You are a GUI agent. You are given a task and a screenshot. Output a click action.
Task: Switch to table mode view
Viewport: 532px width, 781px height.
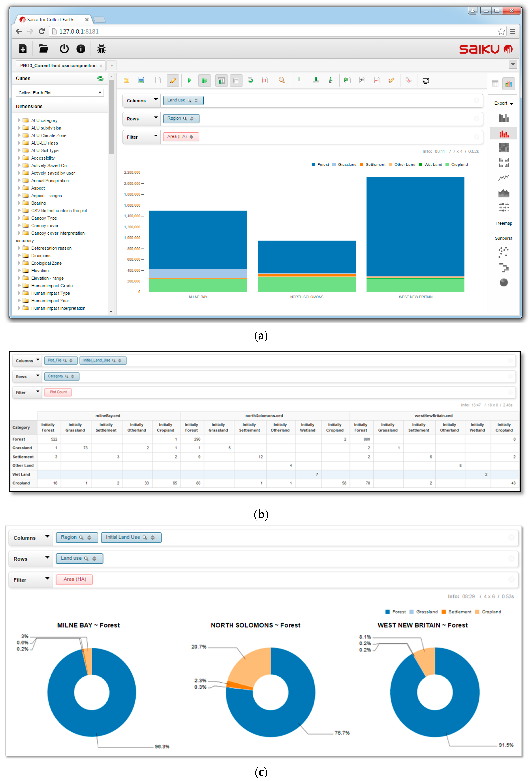tap(495, 84)
